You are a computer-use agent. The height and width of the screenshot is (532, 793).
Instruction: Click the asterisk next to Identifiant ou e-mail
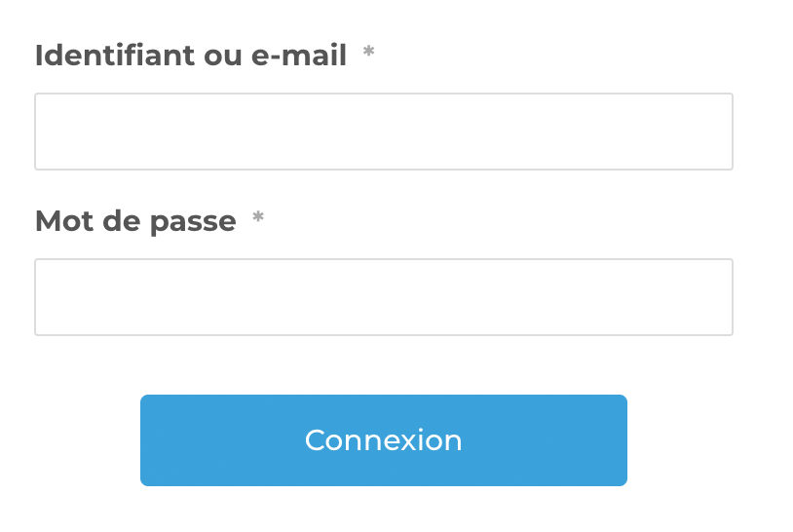click(x=368, y=54)
